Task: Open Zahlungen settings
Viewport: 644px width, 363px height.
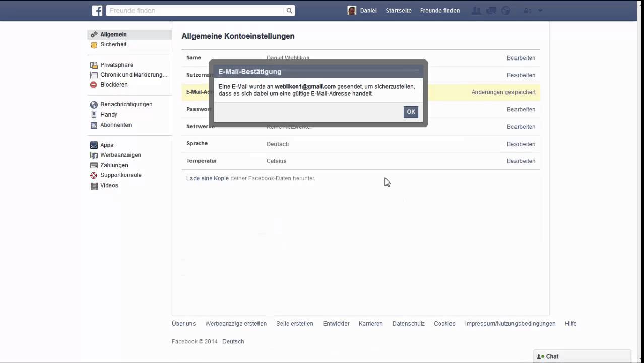Action: click(114, 165)
